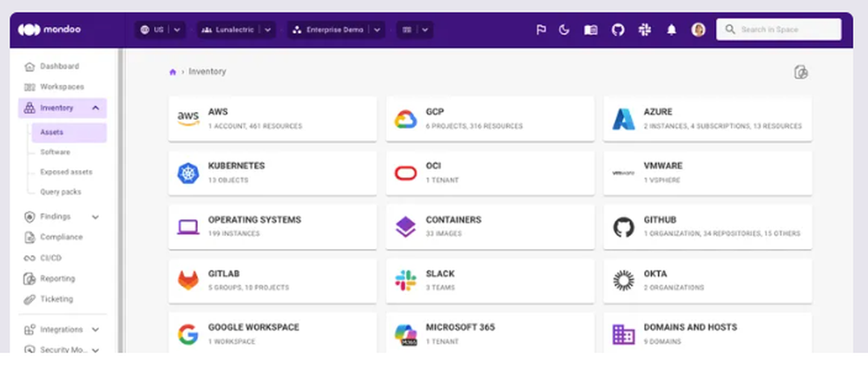868x380 pixels.
Task: Open the workspace selector dropdown
Action: [415, 29]
